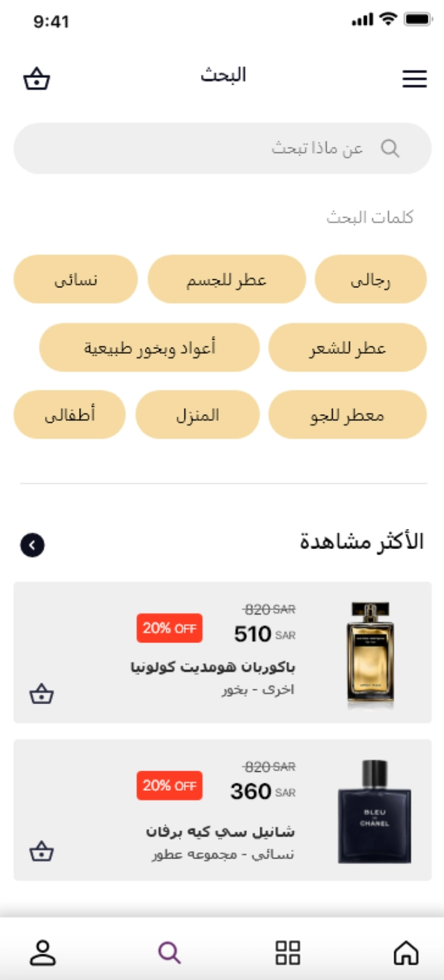
Task: Expand the الأكثر مشاهدة section using the arrow
Action: point(32,545)
